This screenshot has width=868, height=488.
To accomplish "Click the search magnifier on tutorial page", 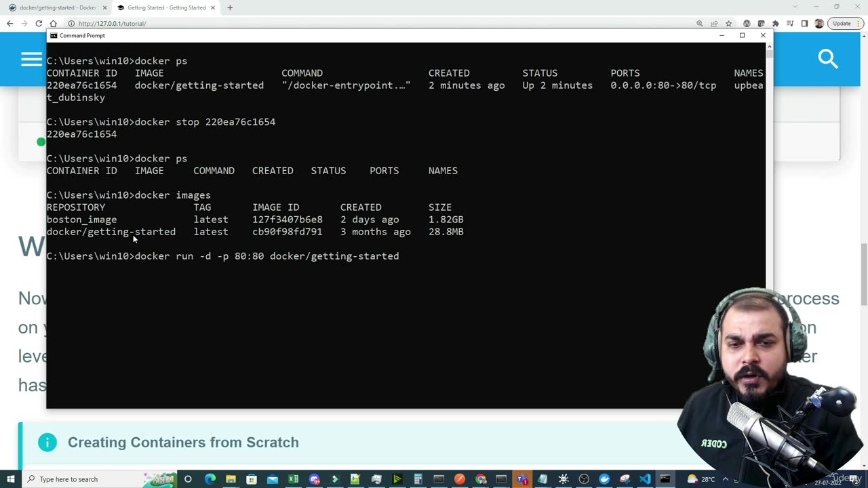I will (828, 59).
